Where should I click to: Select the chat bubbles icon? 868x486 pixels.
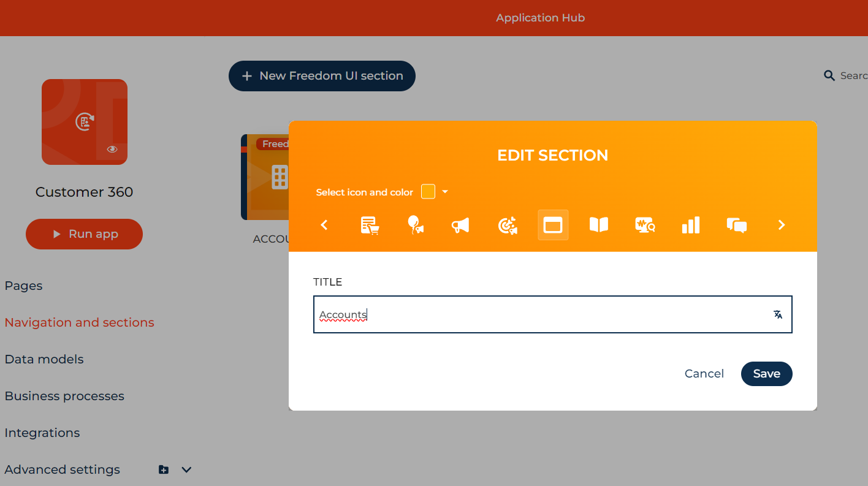[737, 225]
